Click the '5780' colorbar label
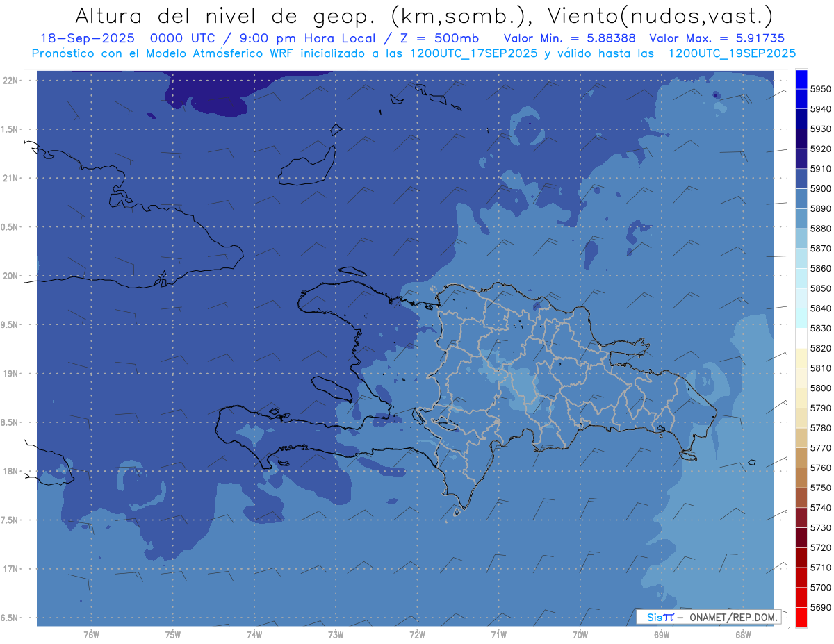This screenshot has width=834, height=644. click(x=821, y=428)
